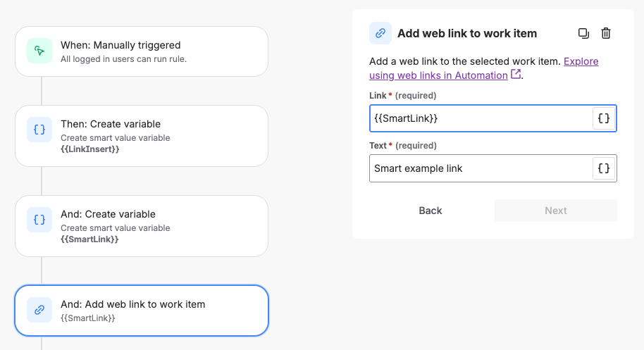Click the external link arrow icon after "Automation"
This screenshot has width=644, height=350.
pos(516,74)
